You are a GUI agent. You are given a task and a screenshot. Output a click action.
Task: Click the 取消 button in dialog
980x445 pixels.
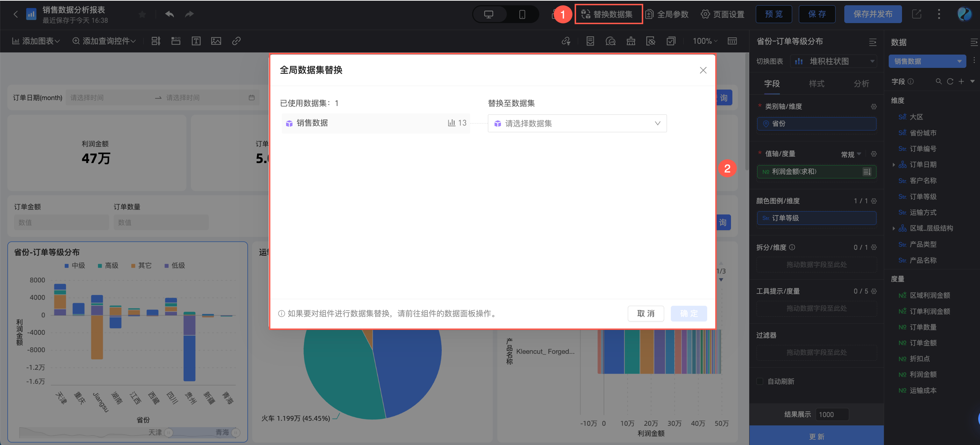pos(645,313)
